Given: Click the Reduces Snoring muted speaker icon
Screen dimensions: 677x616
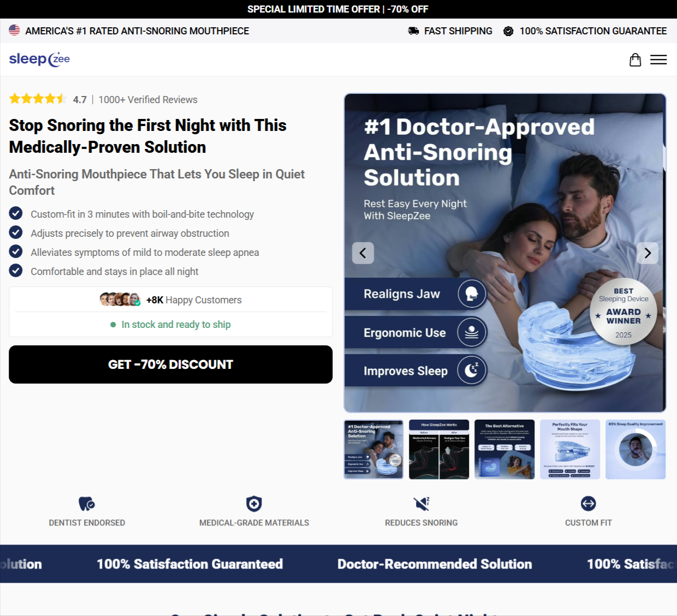Looking at the screenshot, I should (421, 504).
